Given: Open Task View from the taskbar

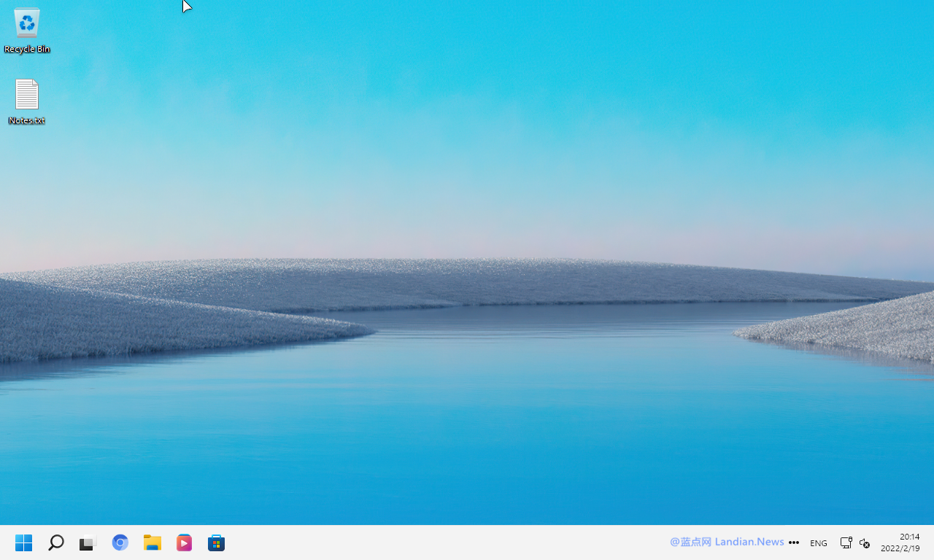Looking at the screenshot, I should [88, 542].
